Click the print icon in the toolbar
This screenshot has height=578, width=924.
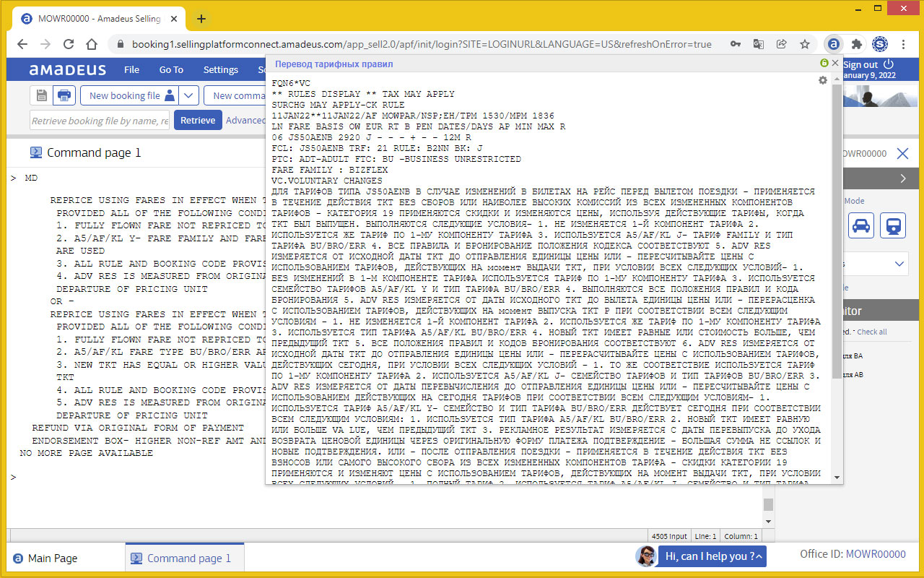pyautogui.click(x=64, y=95)
